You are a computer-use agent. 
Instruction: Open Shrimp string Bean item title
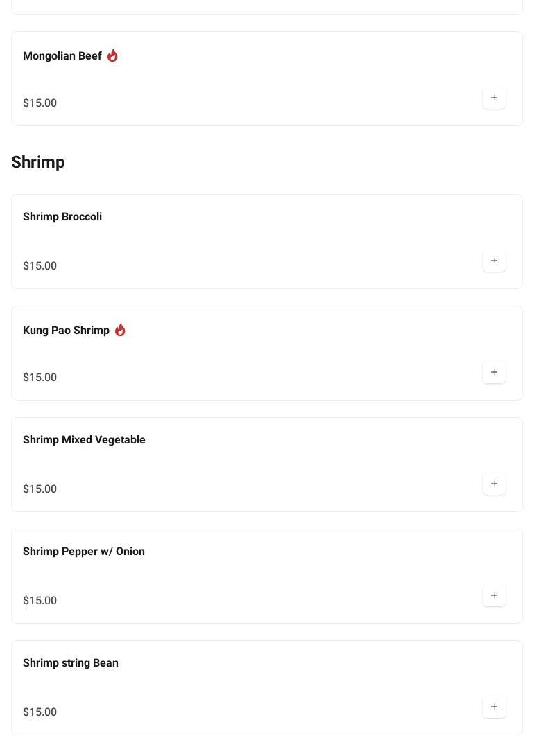[x=71, y=663]
